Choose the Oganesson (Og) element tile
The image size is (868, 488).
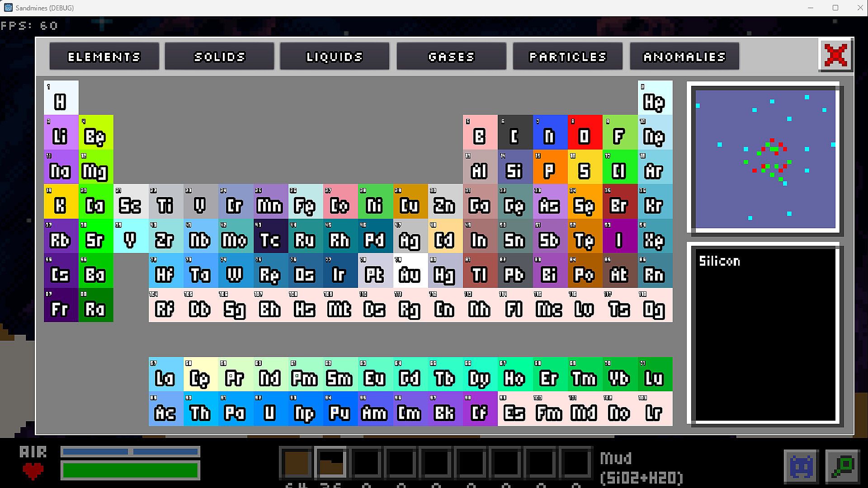pyautogui.click(x=655, y=305)
